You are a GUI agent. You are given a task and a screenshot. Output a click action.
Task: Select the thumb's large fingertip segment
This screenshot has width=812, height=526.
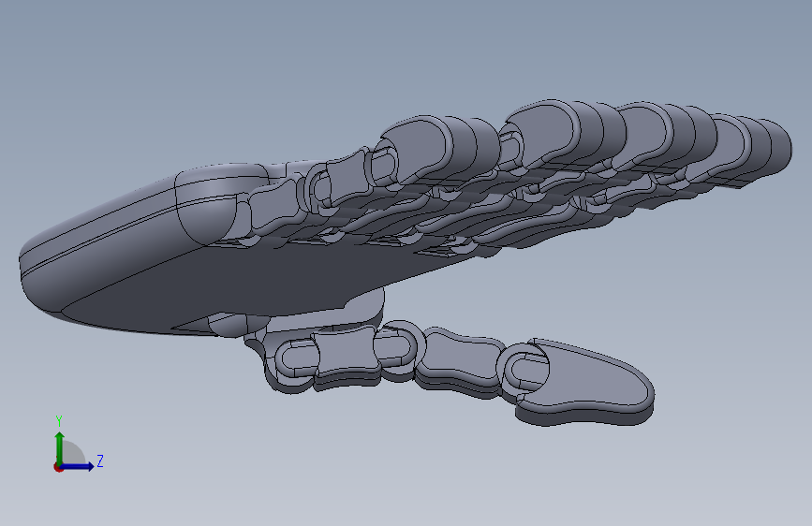[585, 382]
